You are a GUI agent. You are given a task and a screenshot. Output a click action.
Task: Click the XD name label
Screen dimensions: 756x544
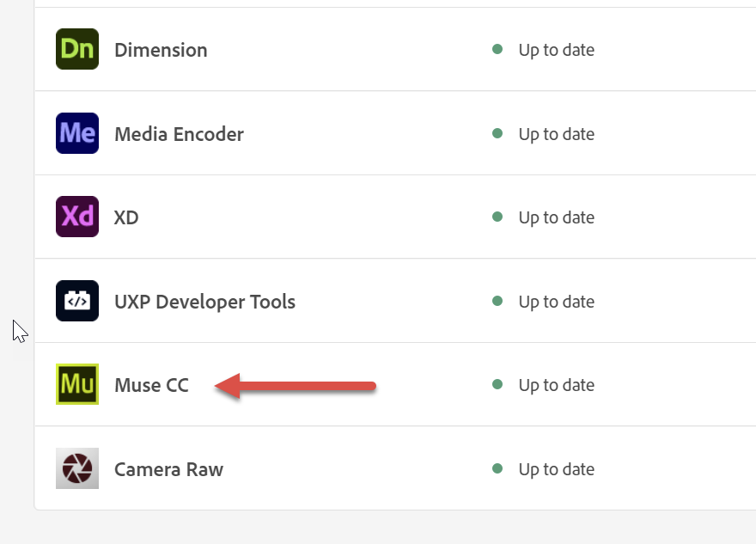125,217
